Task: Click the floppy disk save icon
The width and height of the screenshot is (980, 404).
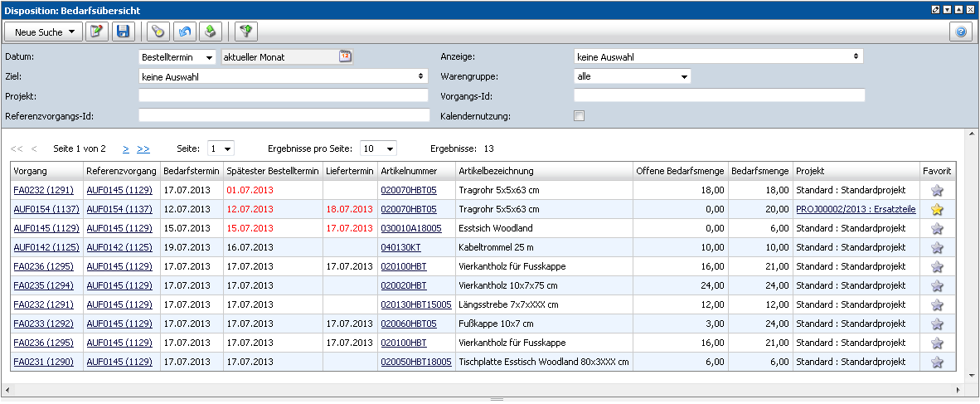Action: tap(124, 32)
